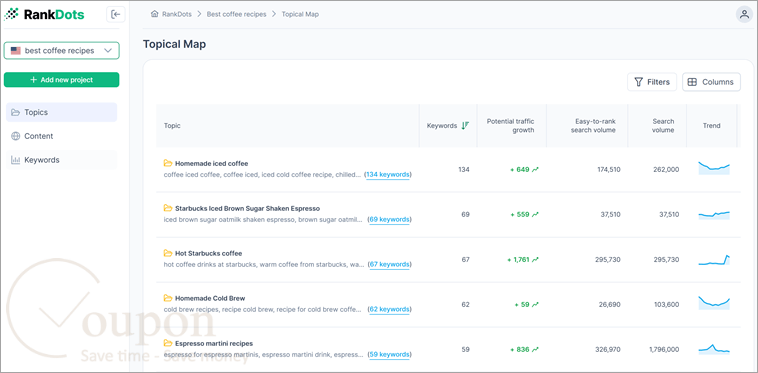The height and width of the screenshot is (373, 758).
Task: Click the 174,510 easy-to-rank volume value
Action: 608,170
